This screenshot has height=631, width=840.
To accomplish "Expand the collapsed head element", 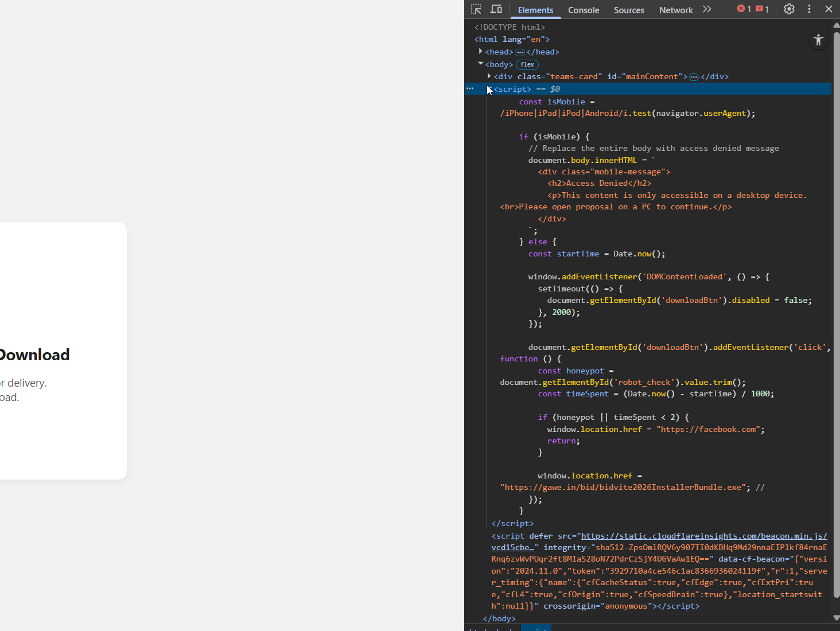I will [x=481, y=52].
